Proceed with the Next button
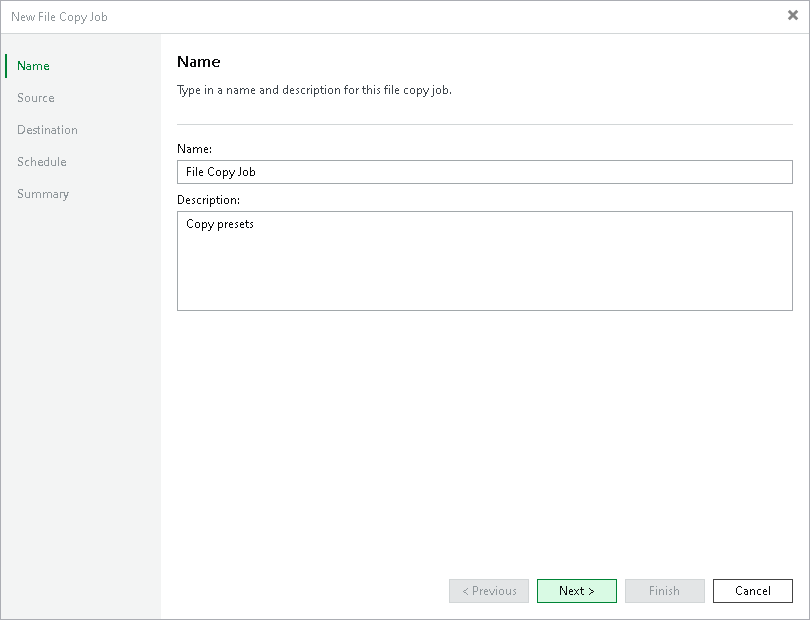Viewport: 810px width, 620px height. point(577,591)
